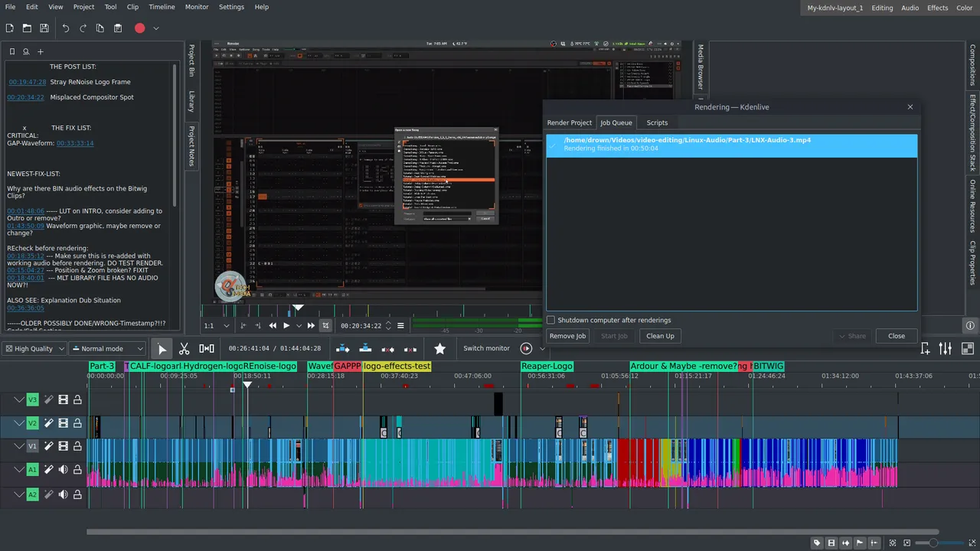Lock track A1

tap(77, 469)
